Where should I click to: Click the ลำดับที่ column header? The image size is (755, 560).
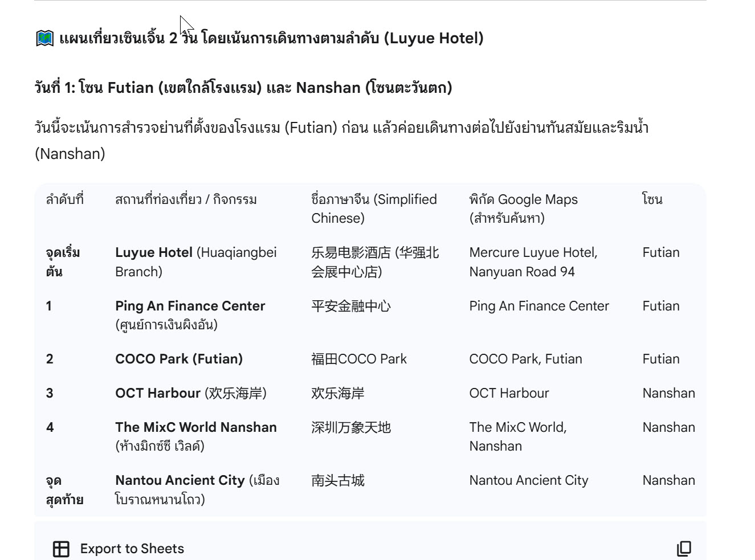[x=64, y=199]
